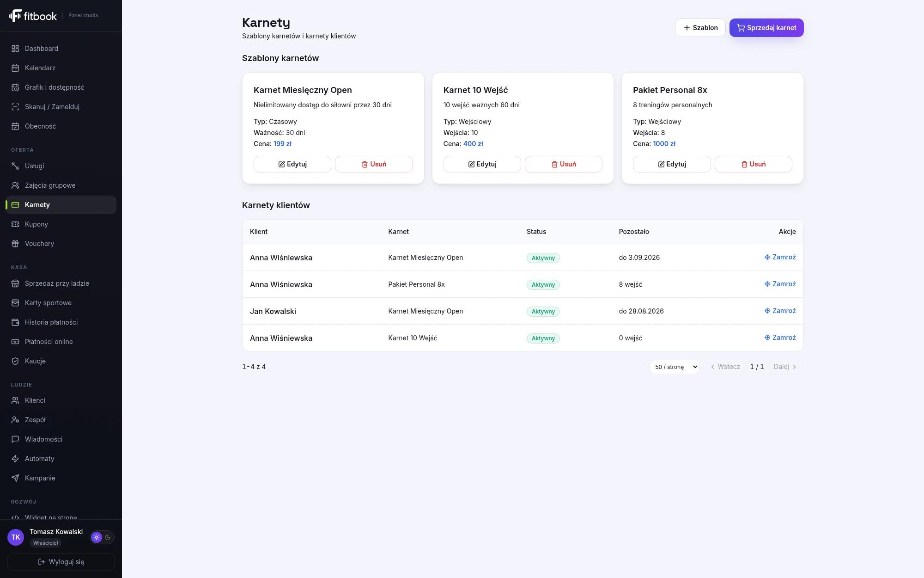Screen dimensions: 924x578
Task: Select the Skanuj / Zamelduj scan icon
Action: click(15, 107)
